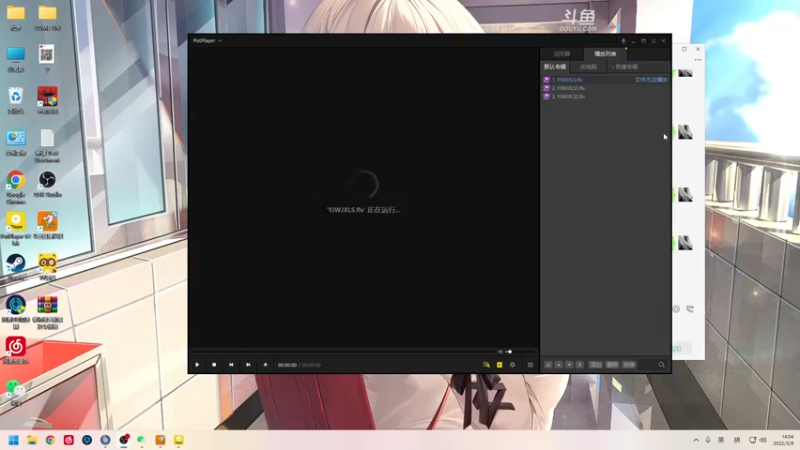Stop playback with the stop button

[x=214, y=365]
